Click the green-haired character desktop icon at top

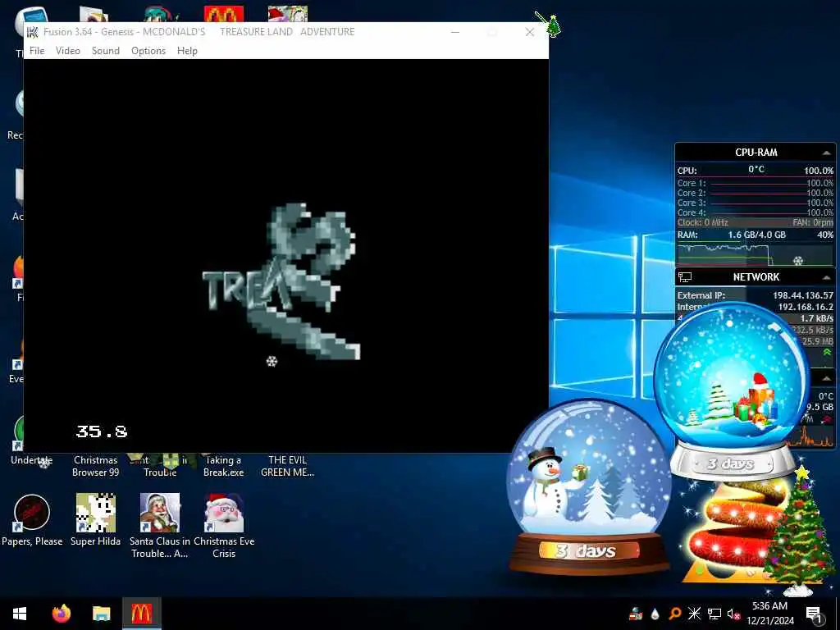159,14
